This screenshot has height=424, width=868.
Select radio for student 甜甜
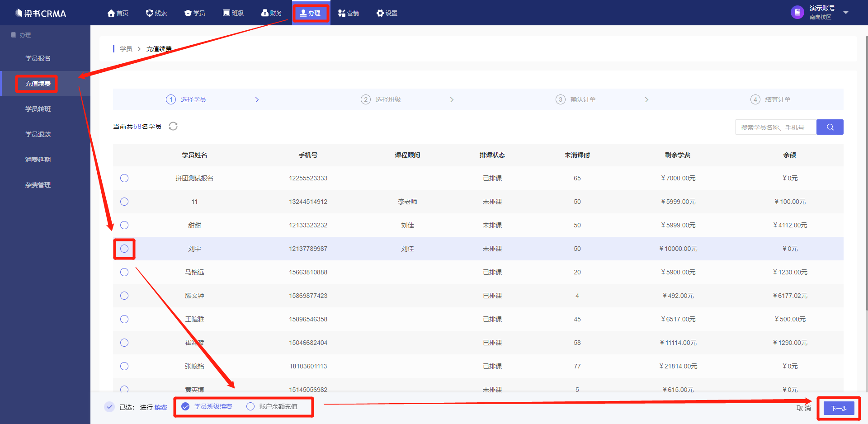[124, 225]
